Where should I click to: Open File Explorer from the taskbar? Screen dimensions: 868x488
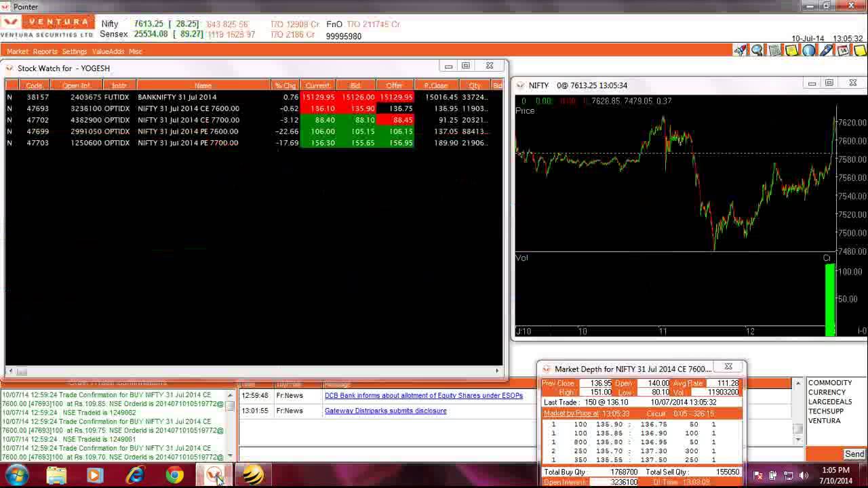(x=56, y=475)
